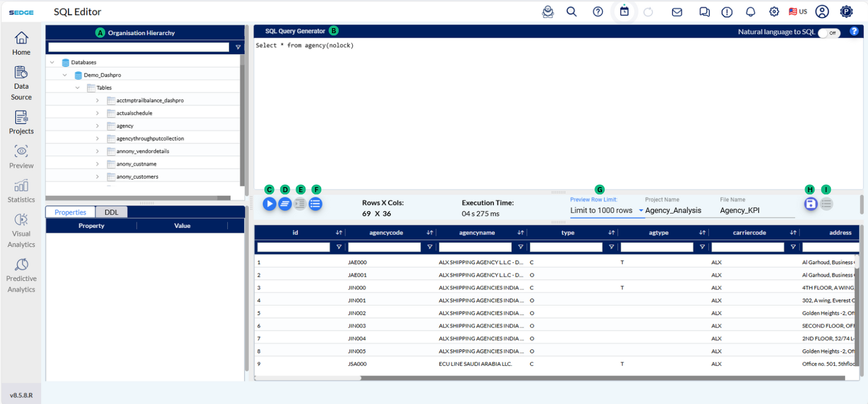
Task: Click the mail envelope icon in the header
Action: coord(677,12)
